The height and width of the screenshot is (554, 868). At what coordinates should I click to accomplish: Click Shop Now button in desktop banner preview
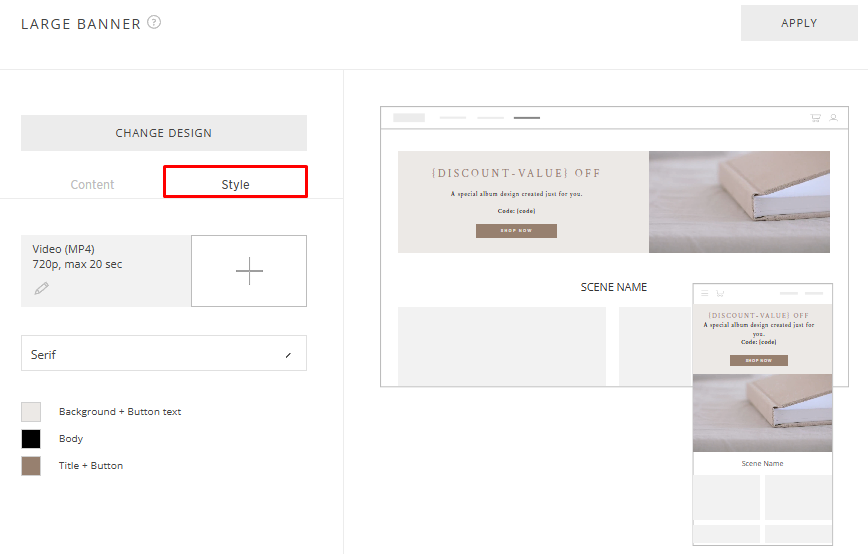point(516,231)
